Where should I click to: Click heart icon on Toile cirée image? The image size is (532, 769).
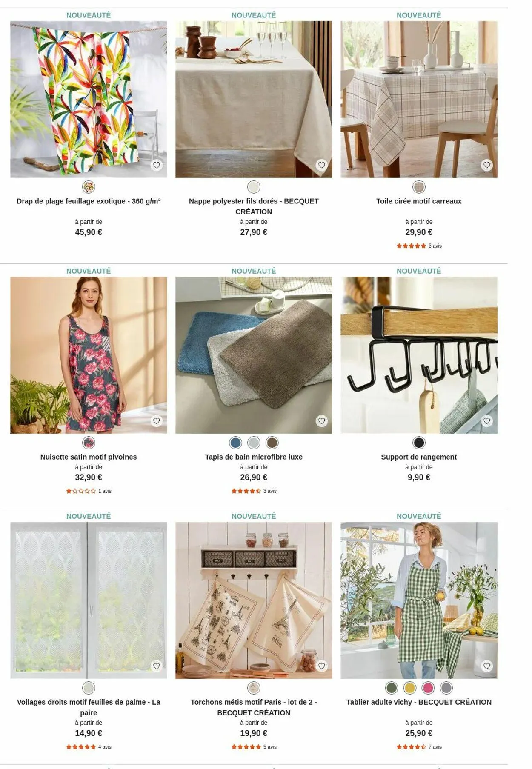coord(487,165)
